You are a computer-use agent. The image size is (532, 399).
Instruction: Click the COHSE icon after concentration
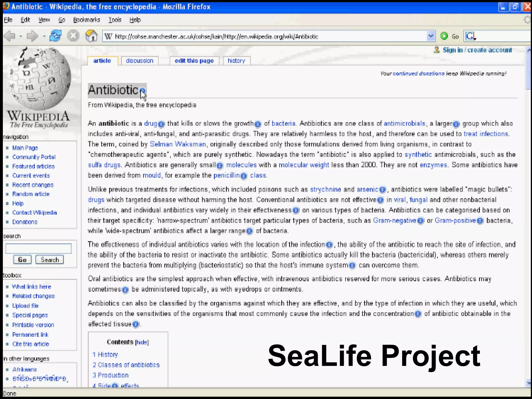point(418,314)
